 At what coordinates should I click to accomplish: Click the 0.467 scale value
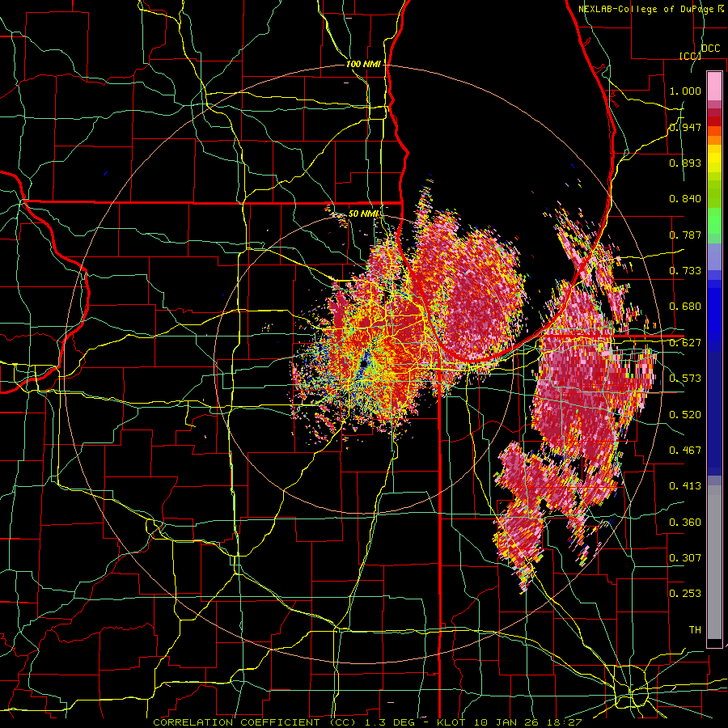685,451
